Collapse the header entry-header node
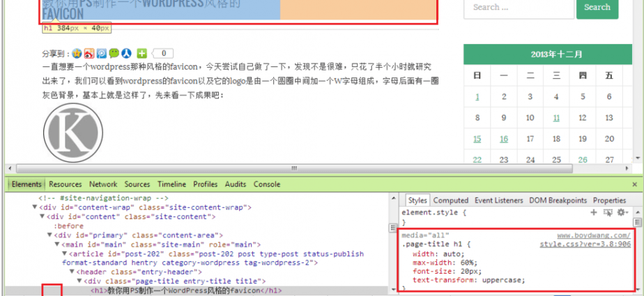 pyautogui.click(x=72, y=271)
